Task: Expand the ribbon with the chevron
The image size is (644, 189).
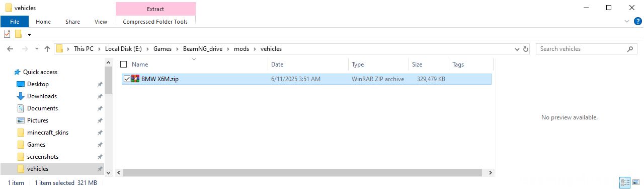Action: 626,22
